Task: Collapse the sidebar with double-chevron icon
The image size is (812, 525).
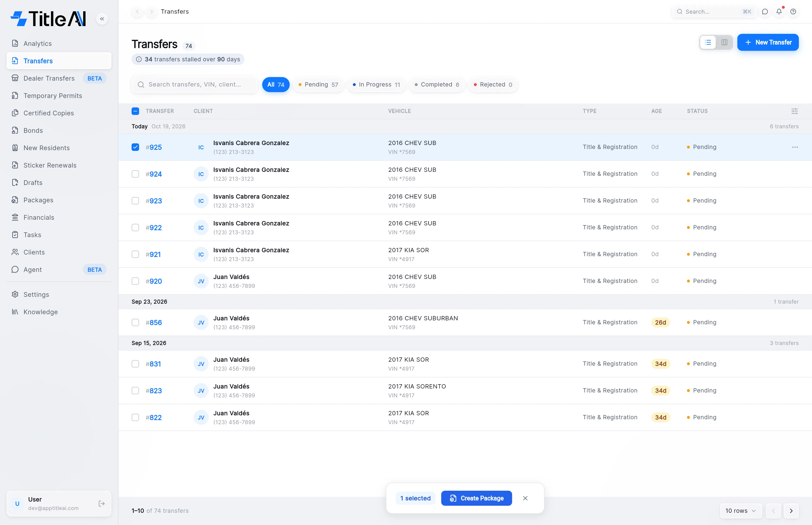Action: [102, 19]
